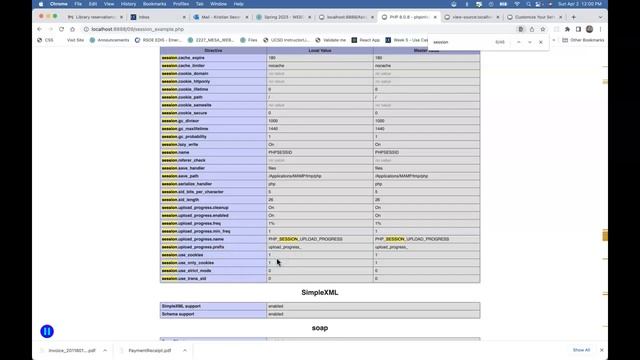Click the Bluetooth menu bar icon
This screenshot has width=640, height=360.
click(x=467, y=4)
